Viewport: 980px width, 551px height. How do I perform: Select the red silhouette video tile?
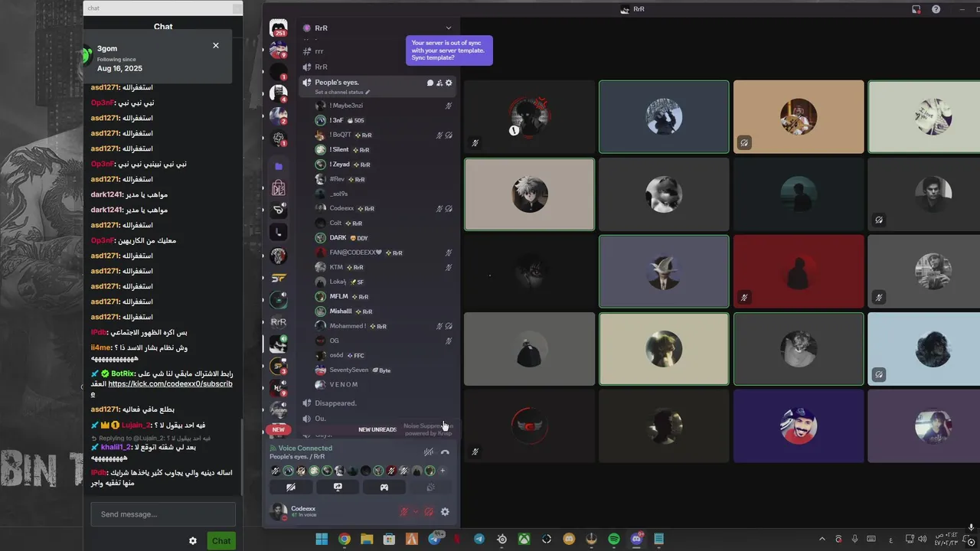tap(799, 271)
